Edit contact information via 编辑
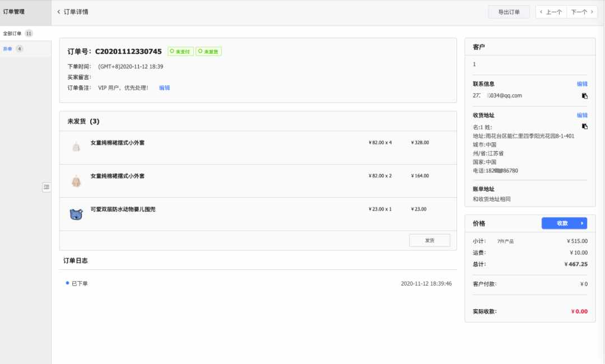 point(582,84)
